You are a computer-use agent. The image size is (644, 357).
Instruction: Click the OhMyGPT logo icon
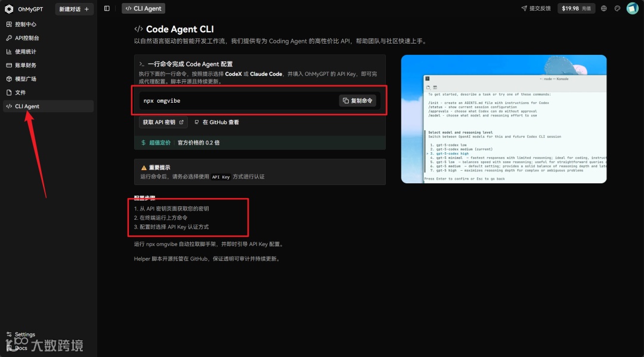[x=9, y=8]
